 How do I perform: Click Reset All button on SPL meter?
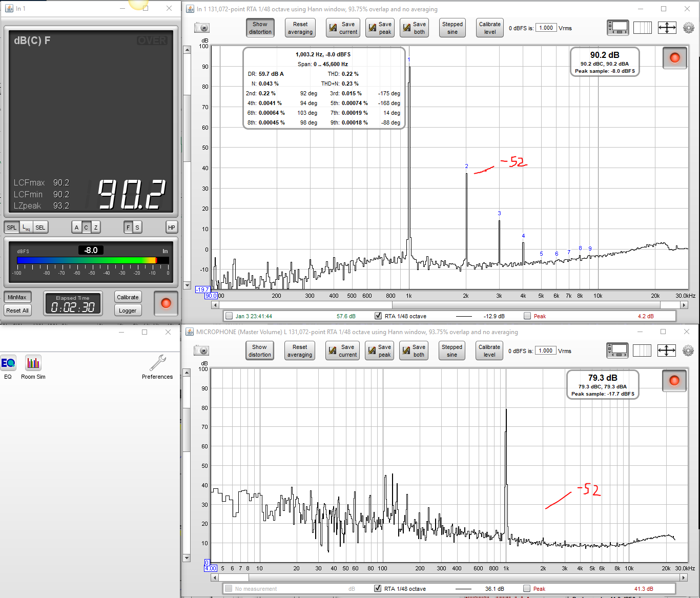pyautogui.click(x=17, y=311)
